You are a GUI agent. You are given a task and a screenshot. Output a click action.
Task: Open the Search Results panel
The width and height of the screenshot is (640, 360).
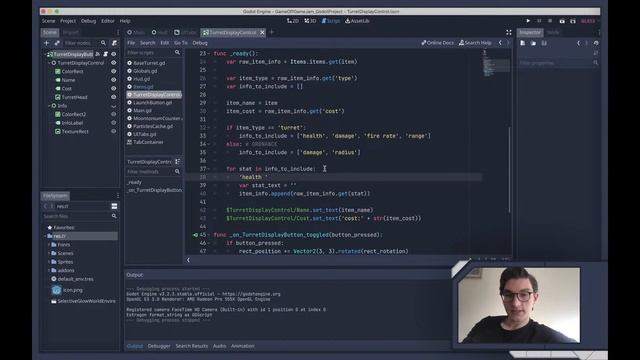click(191, 346)
